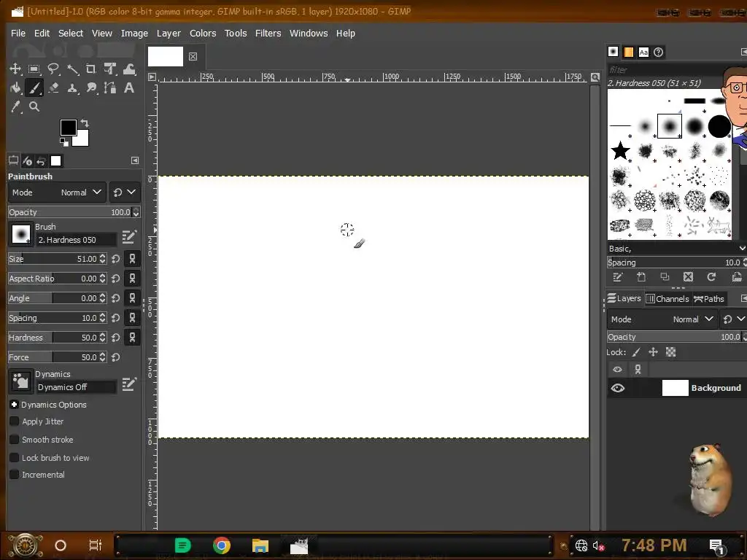Enable Incremental checkbox
The width and height of the screenshot is (747, 560).
(15, 475)
